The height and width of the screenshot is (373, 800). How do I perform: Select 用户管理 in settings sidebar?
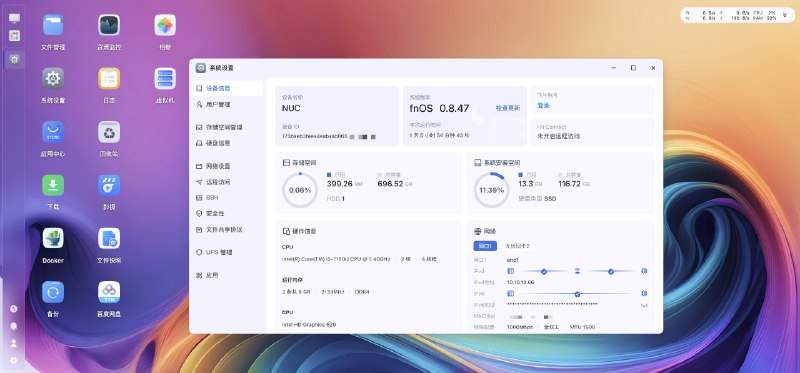[x=227, y=104]
